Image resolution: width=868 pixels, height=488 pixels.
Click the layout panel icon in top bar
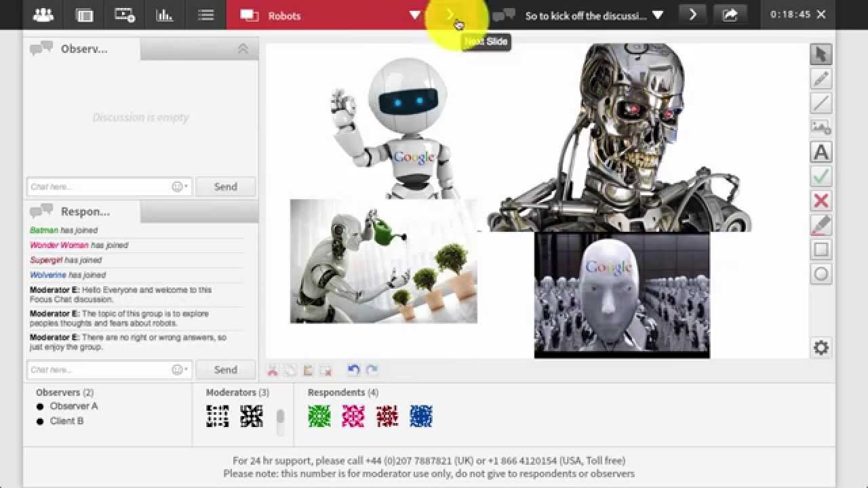click(85, 15)
